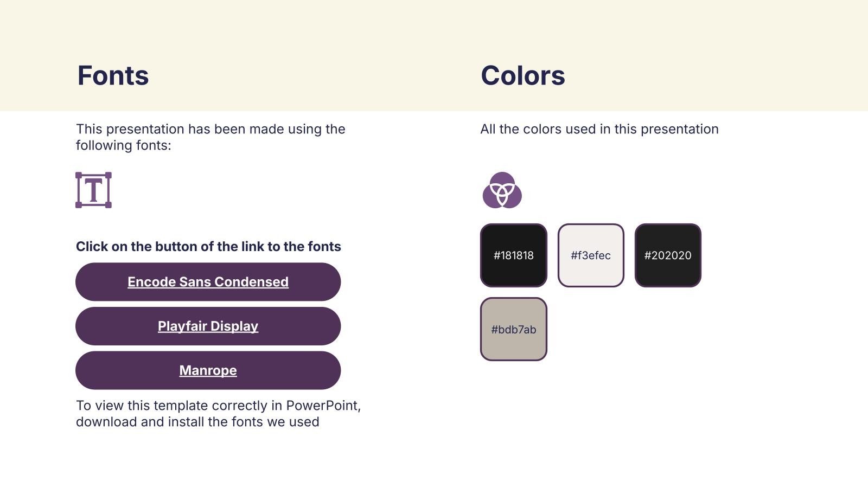
Task: Select 'All the colors used' subtitle text
Action: [x=599, y=129]
